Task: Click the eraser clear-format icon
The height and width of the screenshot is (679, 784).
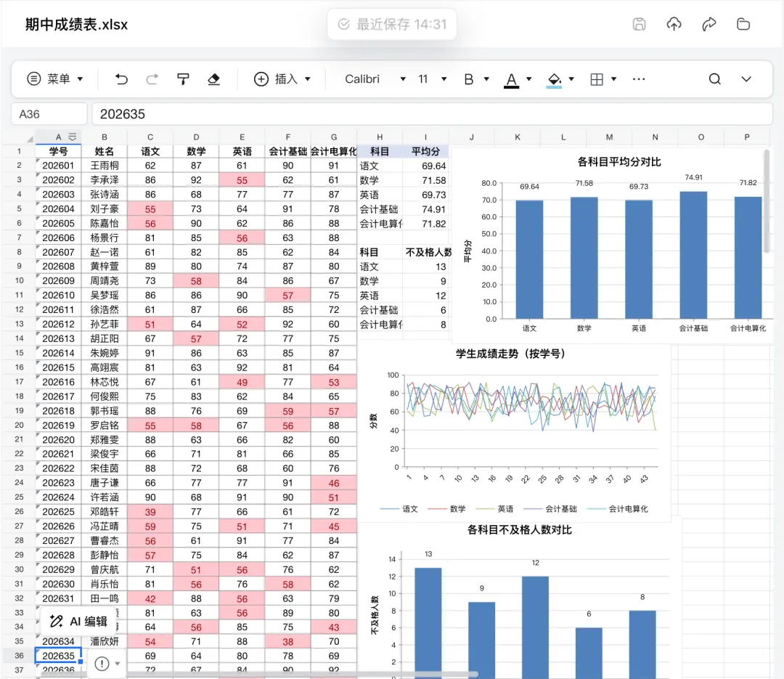Action: click(x=213, y=79)
